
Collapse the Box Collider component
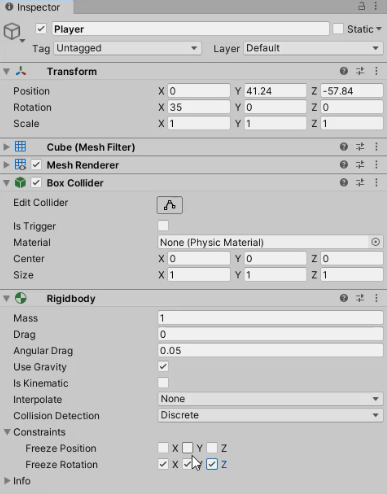[x=7, y=183]
